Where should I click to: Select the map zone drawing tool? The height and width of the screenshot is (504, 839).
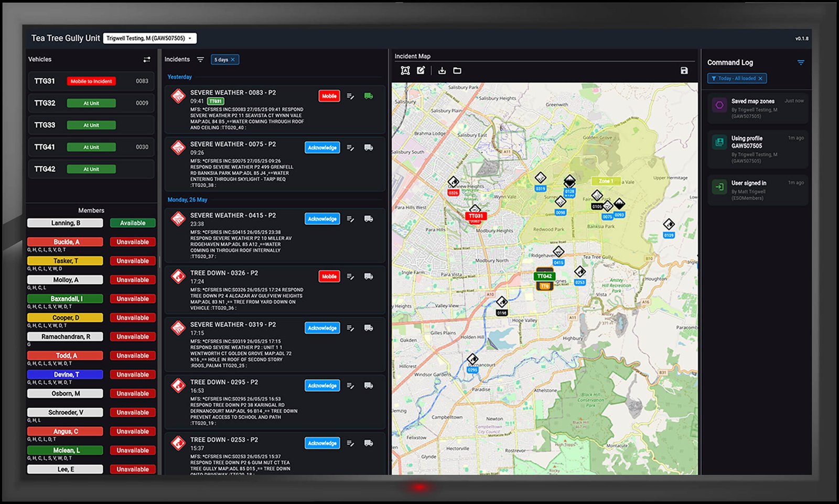coord(405,70)
